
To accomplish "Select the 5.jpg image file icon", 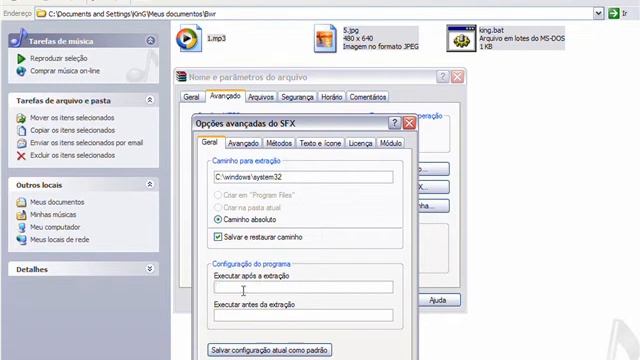I will (x=325, y=39).
